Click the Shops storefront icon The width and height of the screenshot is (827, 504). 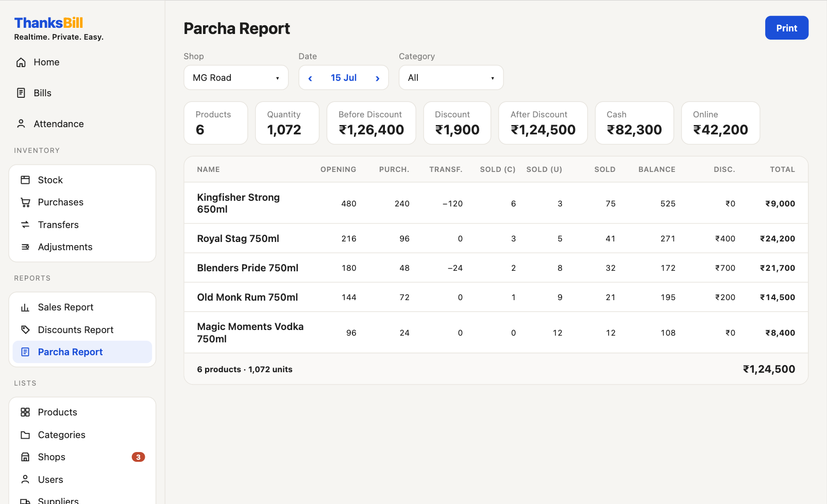coord(25,457)
